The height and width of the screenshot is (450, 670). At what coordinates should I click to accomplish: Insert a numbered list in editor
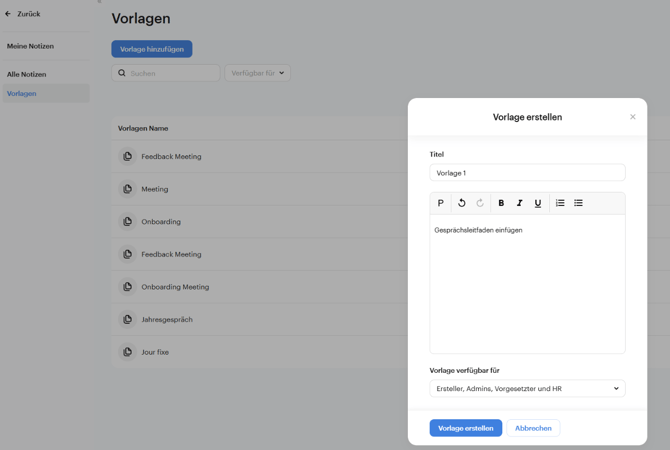560,203
